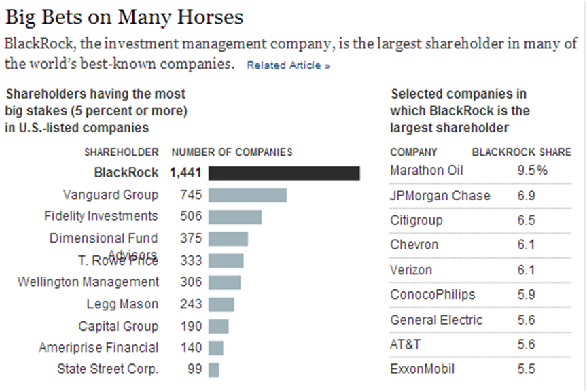Click the BLACKROCK SHARE column header
Screen dimensions: 587x392
tap(521, 152)
